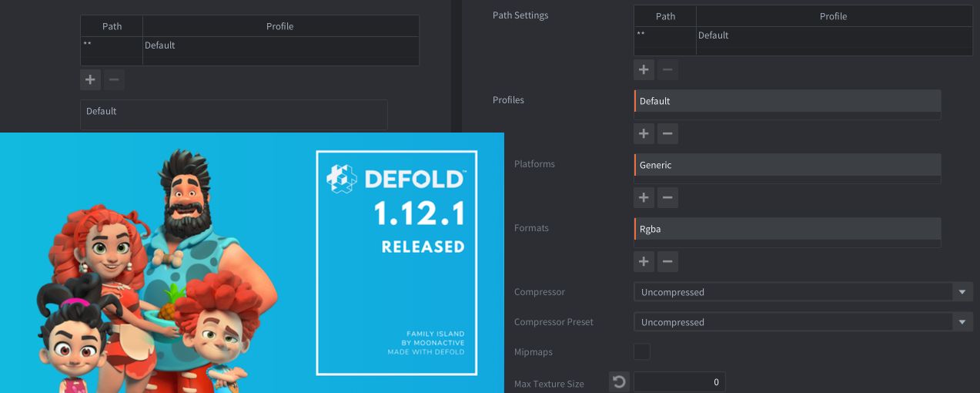Click plus icon below Profiles list
The height and width of the screenshot is (393, 980).
(644, 133)
